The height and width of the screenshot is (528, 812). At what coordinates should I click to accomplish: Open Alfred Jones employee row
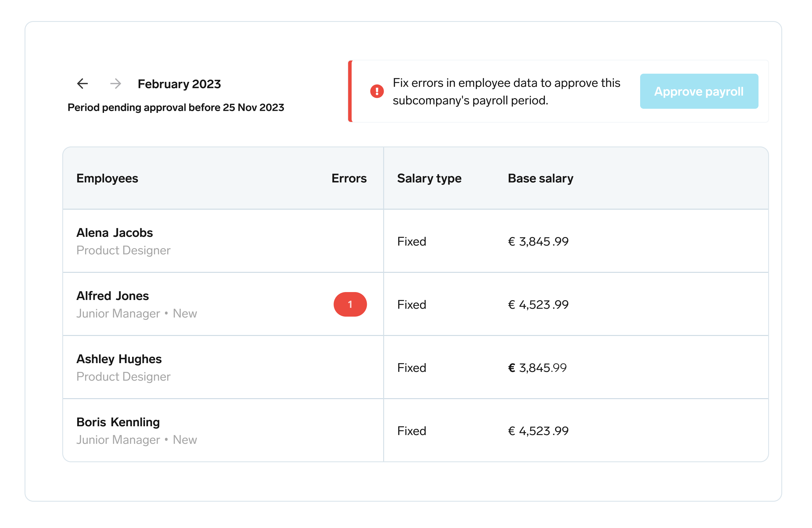pyautogui.click(x=416, y=304)
